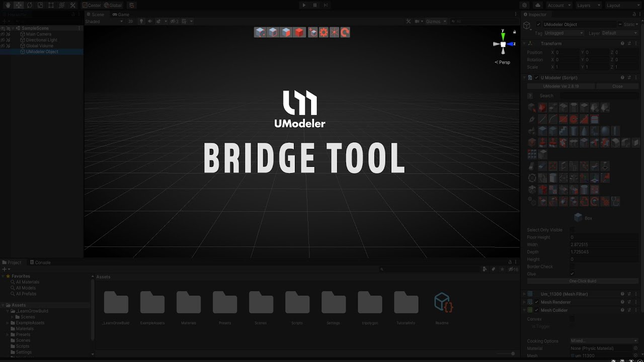The width and height of the screenshot is (644, 362).
Task: Click the Step forward button
Action: pos(326,5)
